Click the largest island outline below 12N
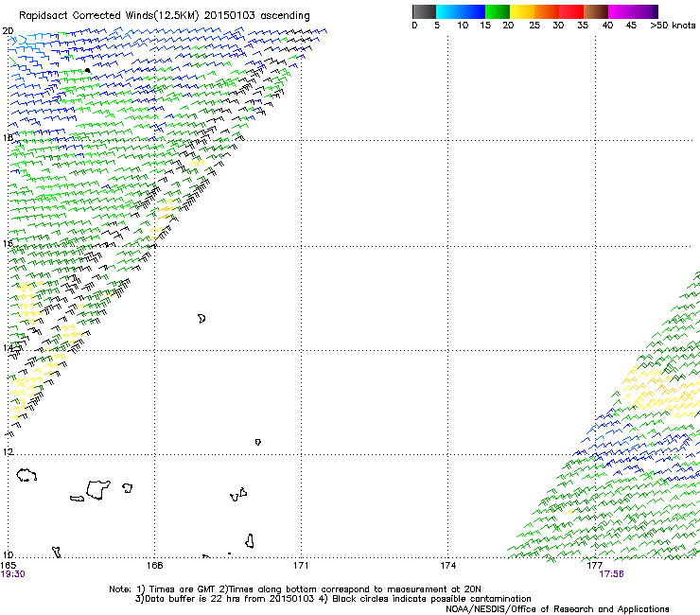The width and height of the screenshot is (700, 615). [97, 489]
